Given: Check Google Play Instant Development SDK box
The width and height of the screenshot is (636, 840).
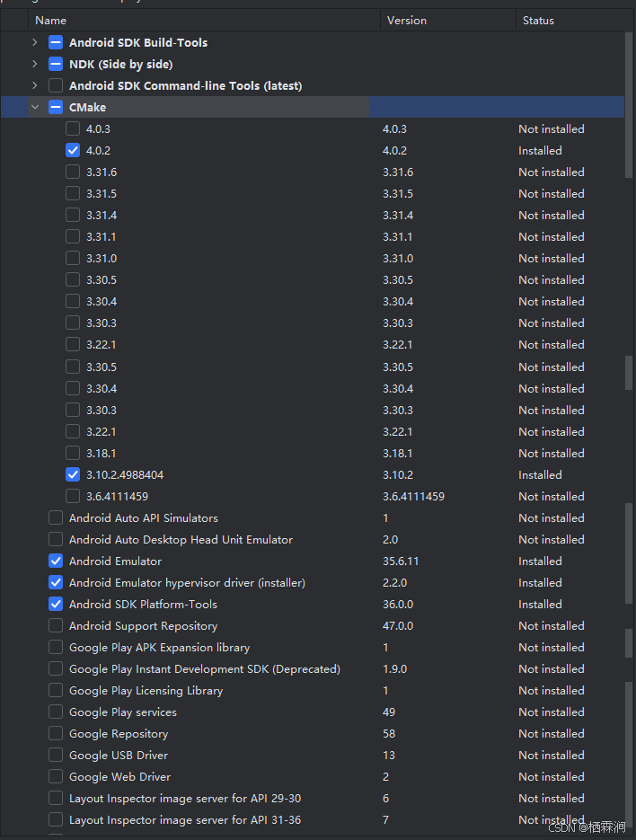Looking at the screenshot, I should 56,668.
